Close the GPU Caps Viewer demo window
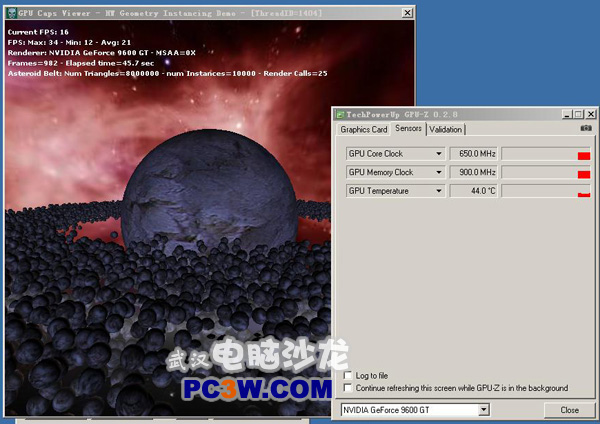 (x=406, y=12)
